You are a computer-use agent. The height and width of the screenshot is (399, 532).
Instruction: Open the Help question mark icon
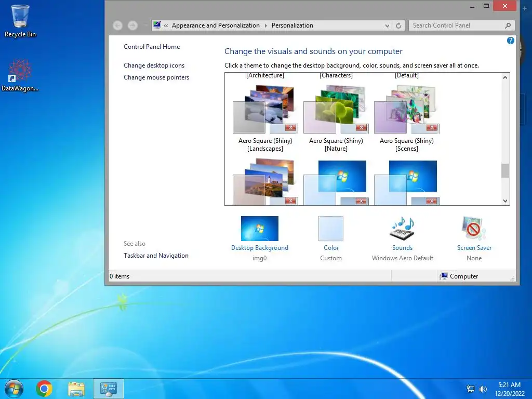510,41
